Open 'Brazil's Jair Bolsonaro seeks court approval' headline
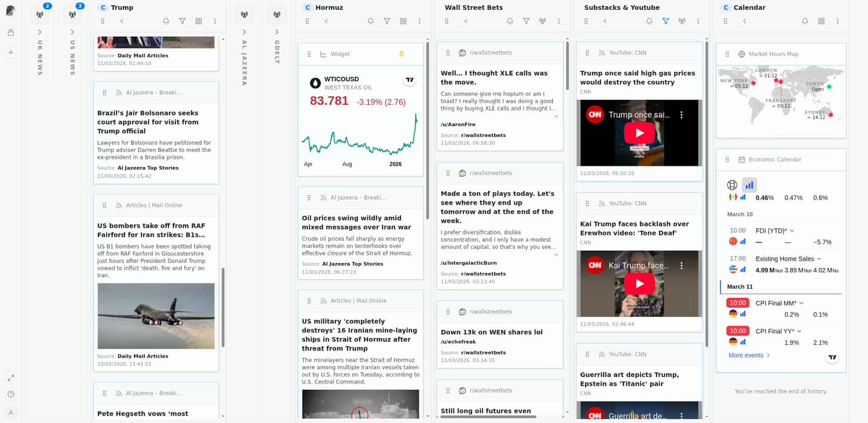The width and height of the screenshot is (868, 423). (149, 122)
